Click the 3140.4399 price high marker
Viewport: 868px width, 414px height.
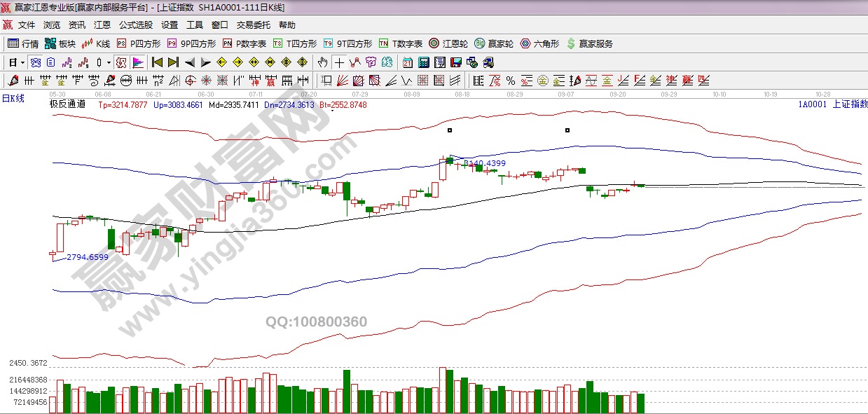(484, 163)
